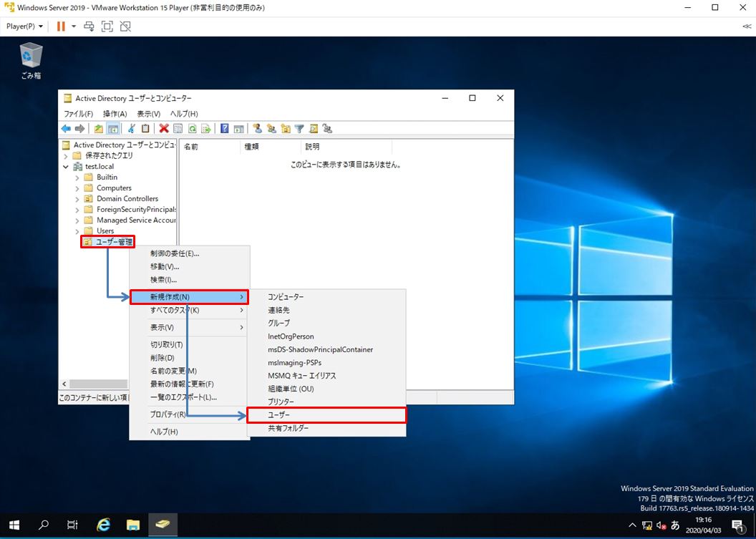Open Internet Explorer from the taskbar
Image resolution: width=756 pixels, height=539 pixels.
coord(103,525)
